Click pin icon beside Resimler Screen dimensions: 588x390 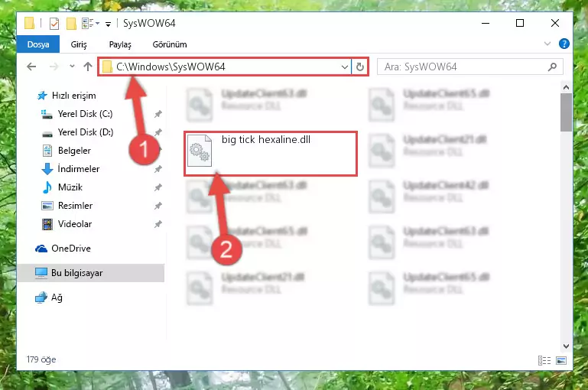(158, 206)
